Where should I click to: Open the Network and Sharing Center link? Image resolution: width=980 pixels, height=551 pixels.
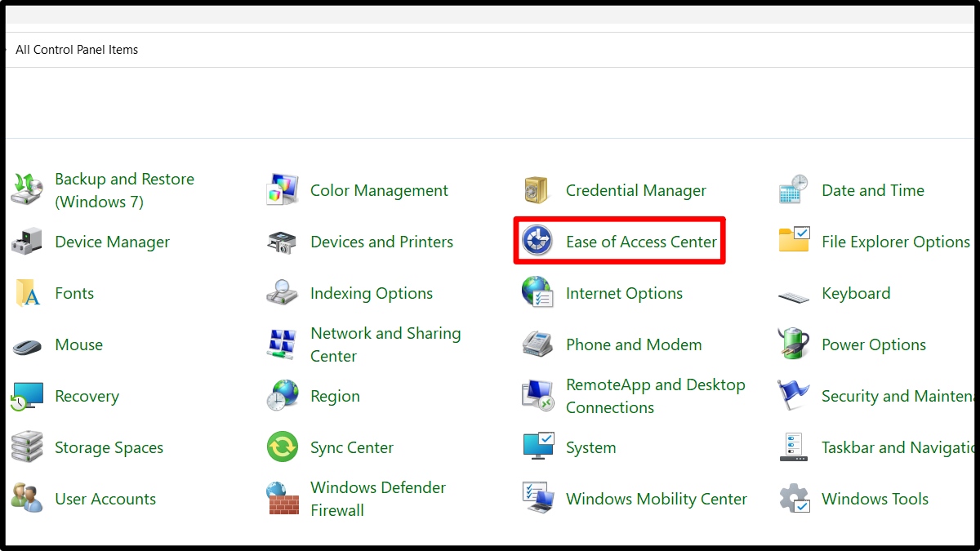coord(385,344)
